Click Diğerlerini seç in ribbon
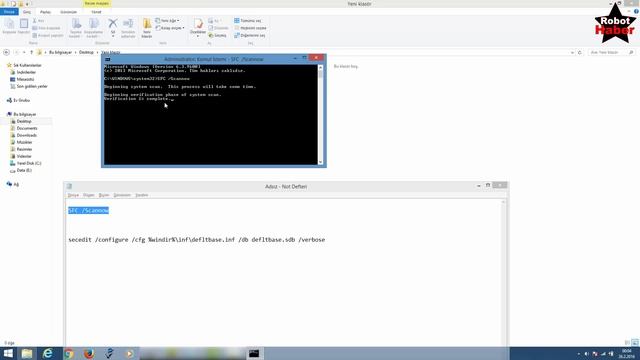The height and width of the screenshot is (360, 640). [x=250, y=36]
